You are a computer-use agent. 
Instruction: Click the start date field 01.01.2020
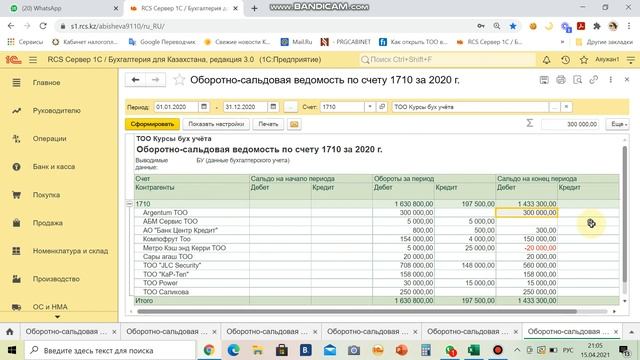tap(176, 107)
